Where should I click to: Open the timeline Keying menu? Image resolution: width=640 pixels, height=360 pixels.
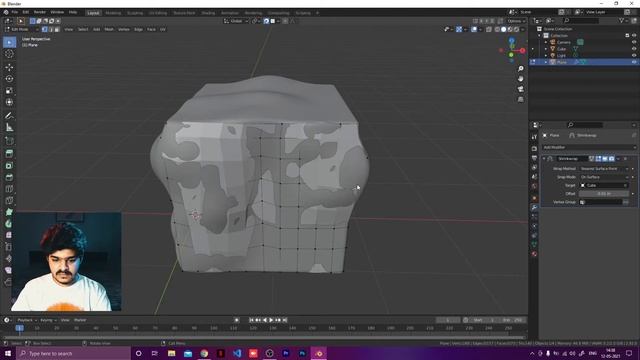pos(48,320)
